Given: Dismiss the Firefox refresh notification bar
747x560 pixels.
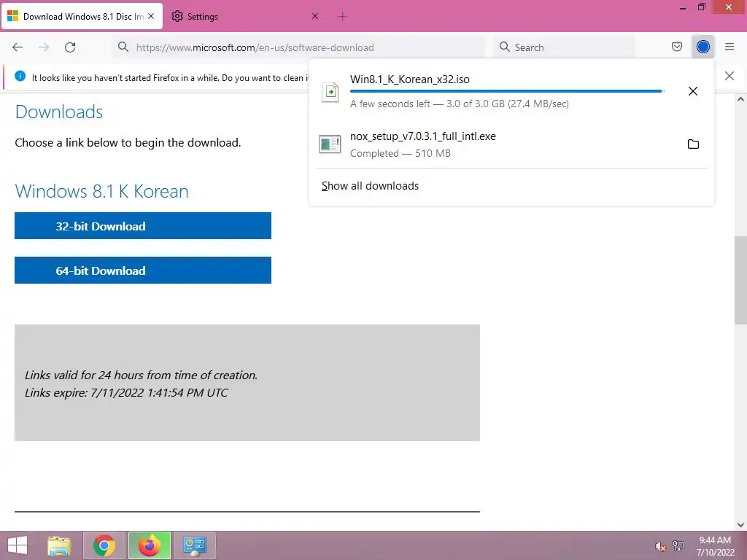Looking at the screenshot, I should click(x=729, y=76).
